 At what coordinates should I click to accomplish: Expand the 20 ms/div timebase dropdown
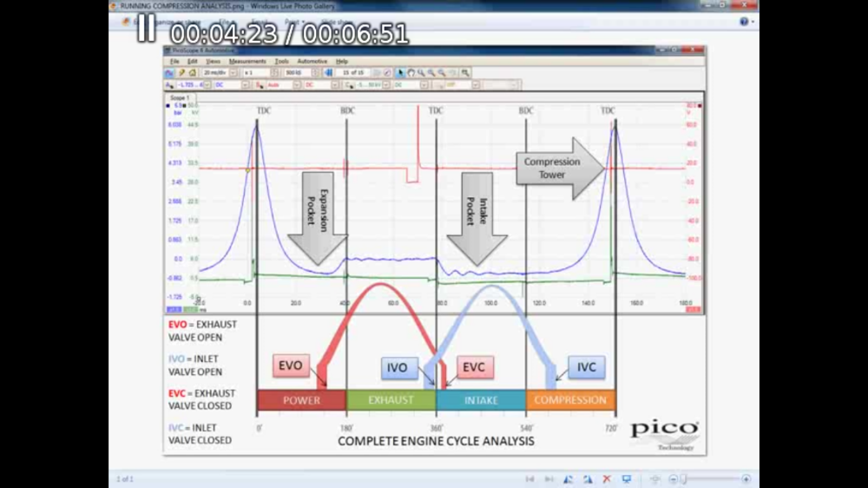233,73
